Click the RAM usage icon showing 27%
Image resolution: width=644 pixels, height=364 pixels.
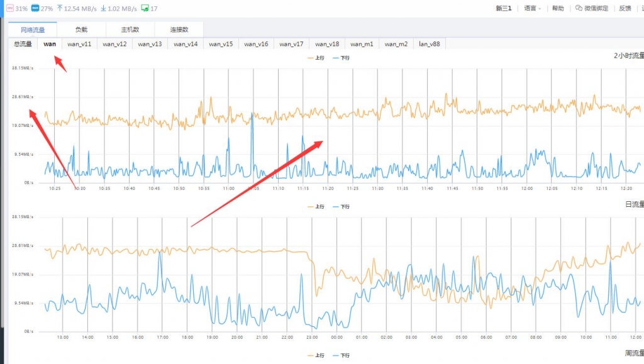35,8
